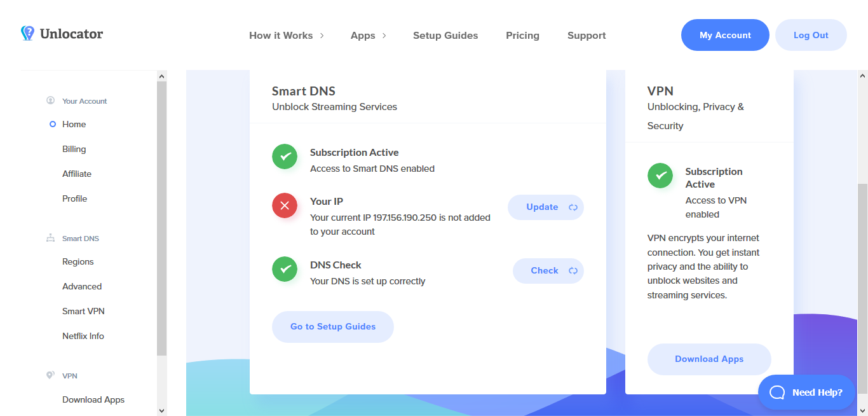Viewport: 868px width, 416px height.
Task: Click the green check beside DNS Check
Action: coord(285,269)
